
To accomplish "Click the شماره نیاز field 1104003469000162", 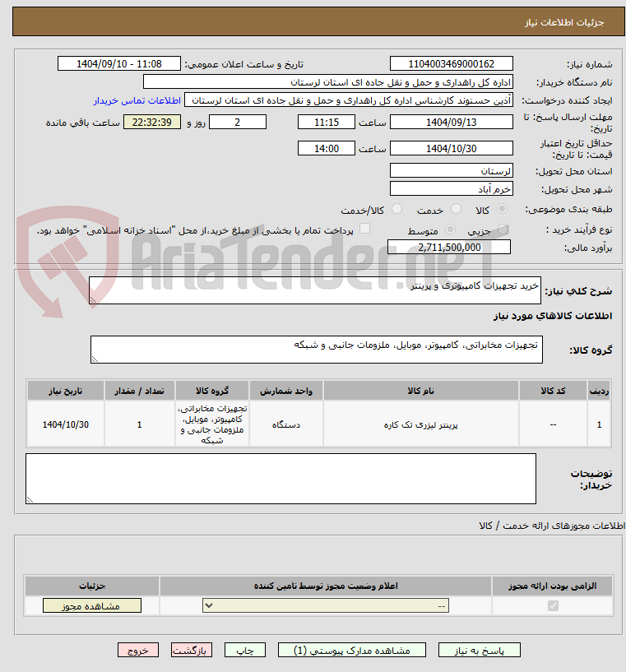I will coord(451,64).
